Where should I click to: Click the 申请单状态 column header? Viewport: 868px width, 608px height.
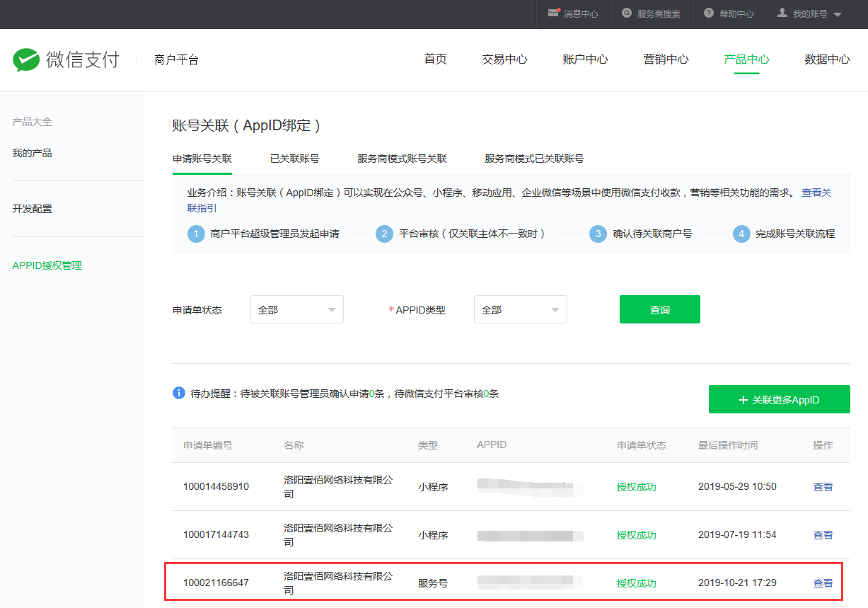point(642,445)
